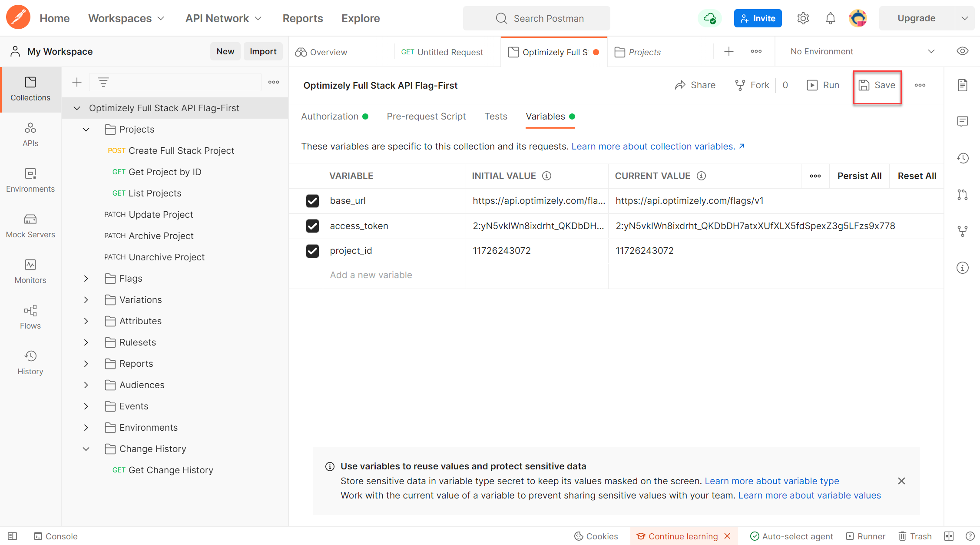Open the Flows sidebar section
980x545 pixels.
coord(30,317)
